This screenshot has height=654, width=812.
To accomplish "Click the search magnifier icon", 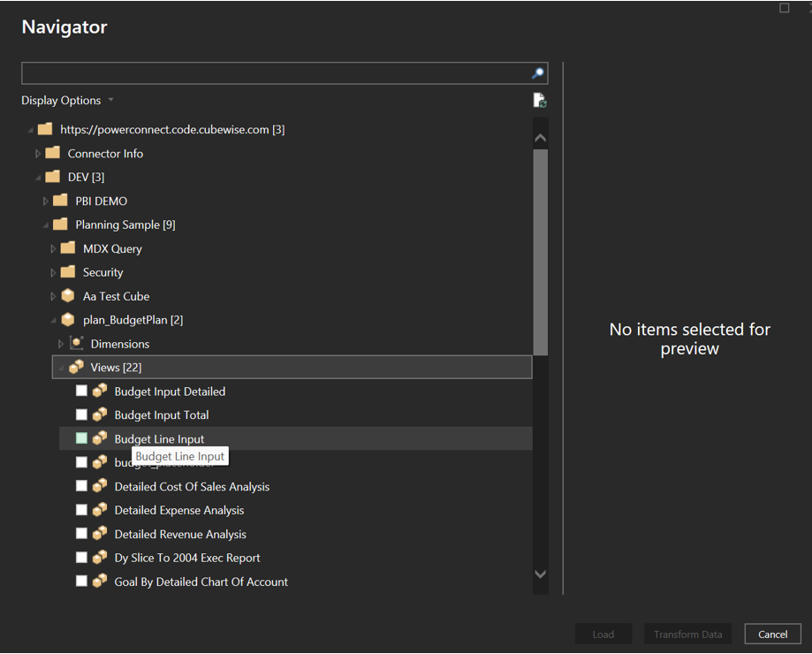I will click(x=538, y=73).
